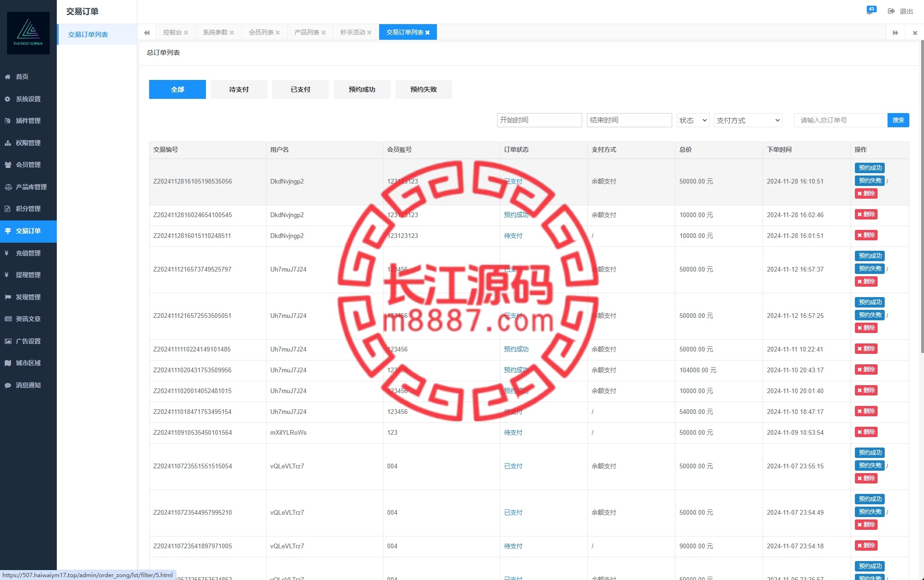The width and height of the screenshot is (924, 580).
Task: Delete the 104000.00 元 order
Action: point(866,369)
